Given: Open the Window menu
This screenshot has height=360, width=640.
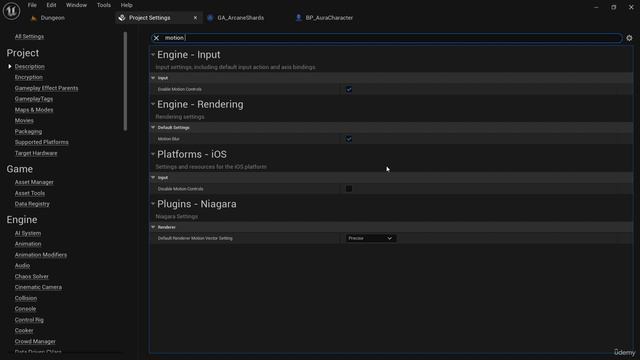Looking at the screenshot, I should (76, 5).
